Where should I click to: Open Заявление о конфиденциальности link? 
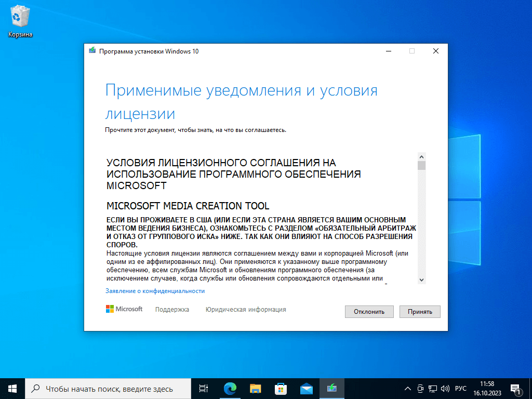pos(155,291)
